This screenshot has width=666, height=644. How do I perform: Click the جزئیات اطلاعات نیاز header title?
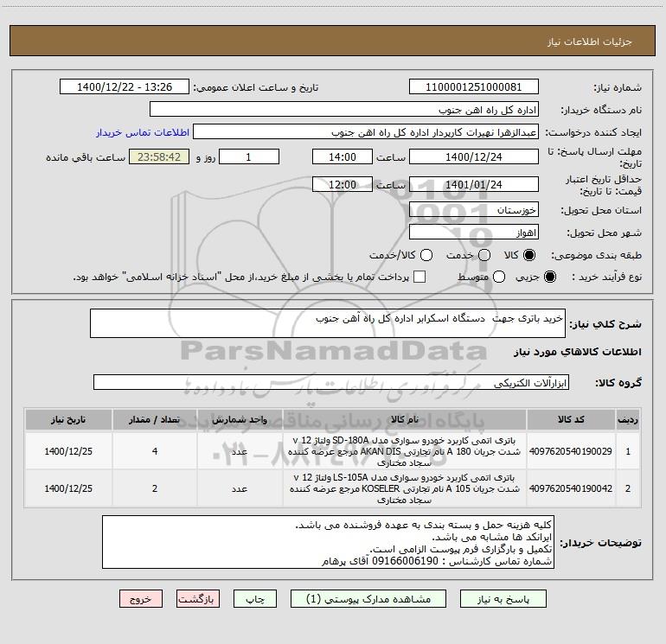589,41
